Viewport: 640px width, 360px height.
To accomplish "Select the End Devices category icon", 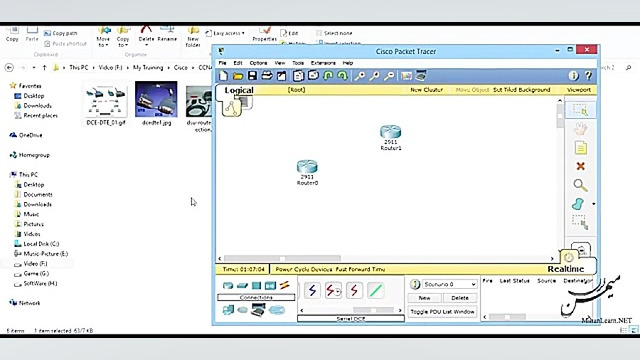I will [x=228, y=310].
